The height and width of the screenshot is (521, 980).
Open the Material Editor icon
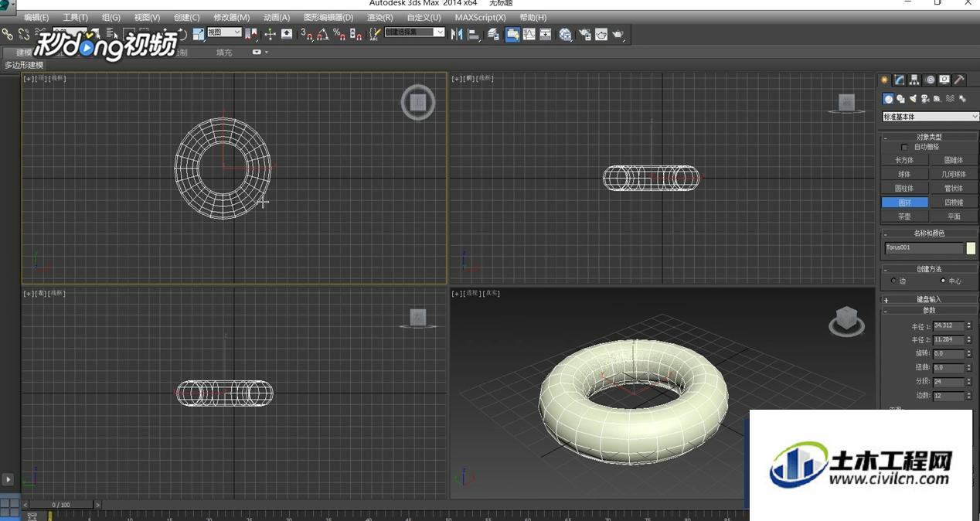565,34
